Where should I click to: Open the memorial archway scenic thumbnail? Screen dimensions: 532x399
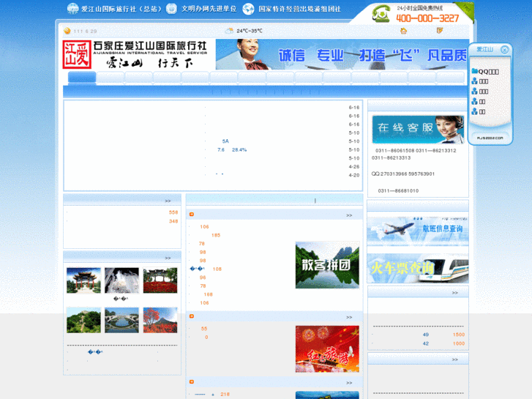point(83,280)
